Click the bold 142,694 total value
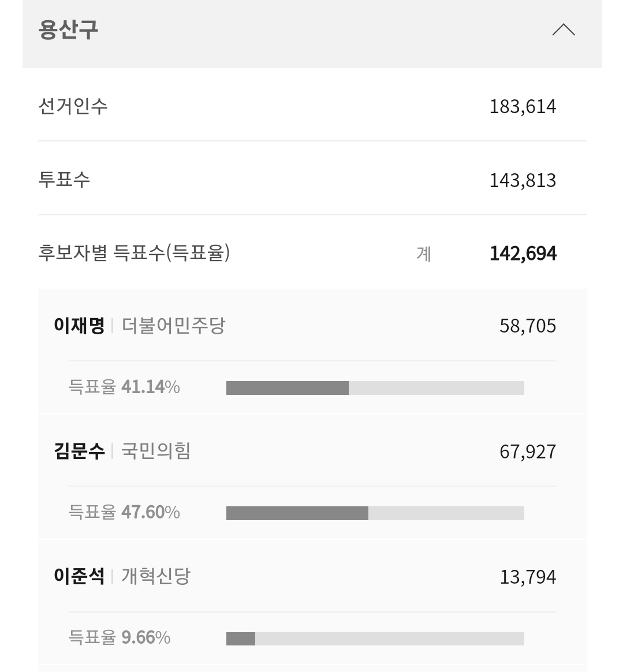The width and height of the screenshot is (623, 672). pyautogui.click(x=523, y=254)
